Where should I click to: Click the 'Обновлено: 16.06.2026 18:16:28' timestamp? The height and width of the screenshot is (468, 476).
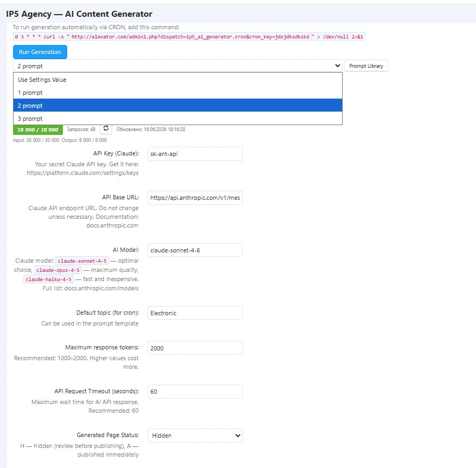point(151,129)
